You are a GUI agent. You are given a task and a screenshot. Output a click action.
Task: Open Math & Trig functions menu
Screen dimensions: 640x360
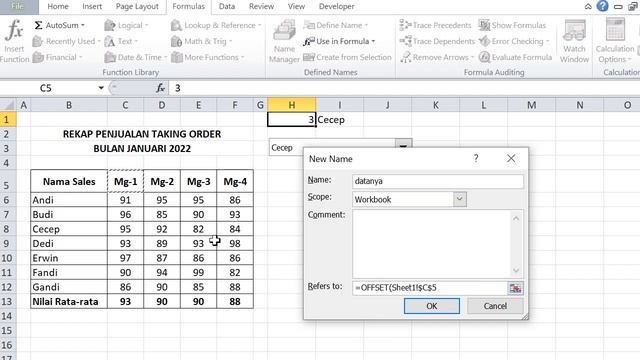[x=202, y=41]
